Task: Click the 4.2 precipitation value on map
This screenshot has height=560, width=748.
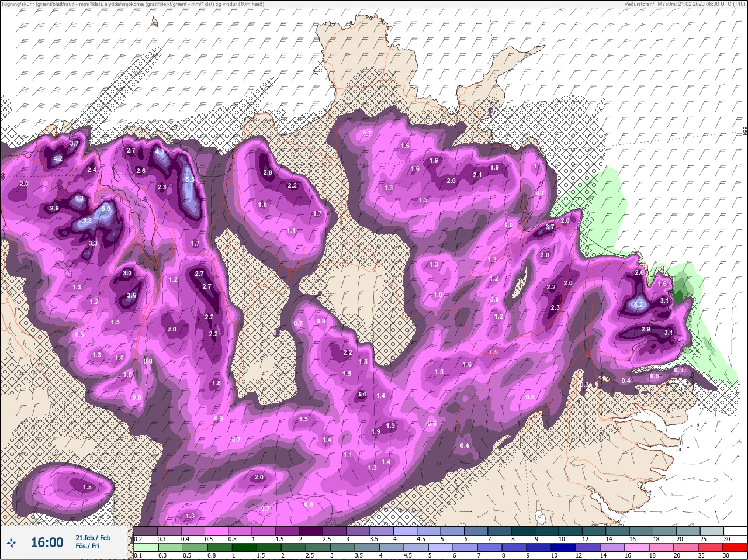Action: point(58,158)
